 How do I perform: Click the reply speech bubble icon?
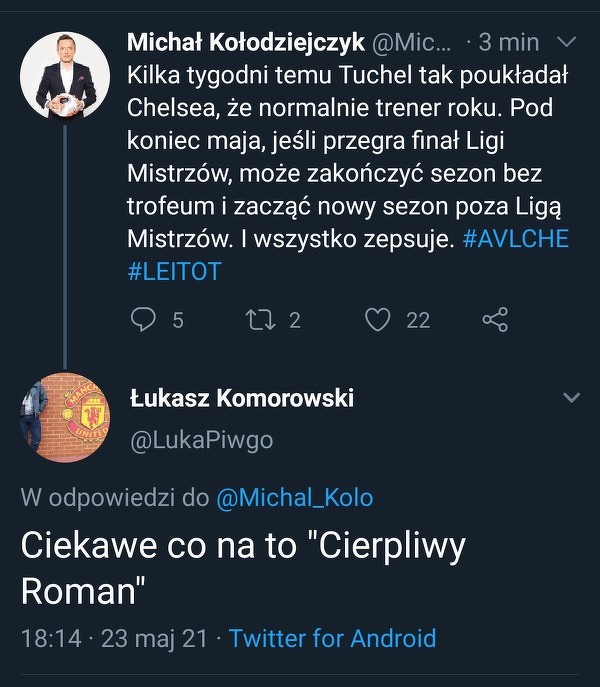pos(143,319)
